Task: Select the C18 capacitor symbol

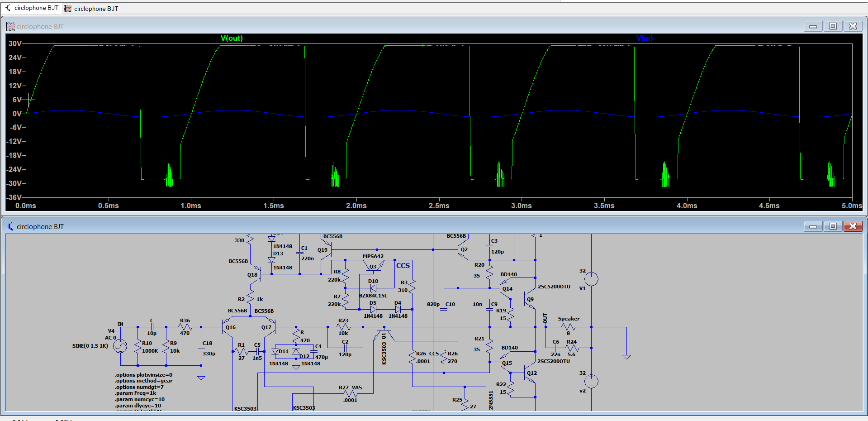Action: point(201,348)
